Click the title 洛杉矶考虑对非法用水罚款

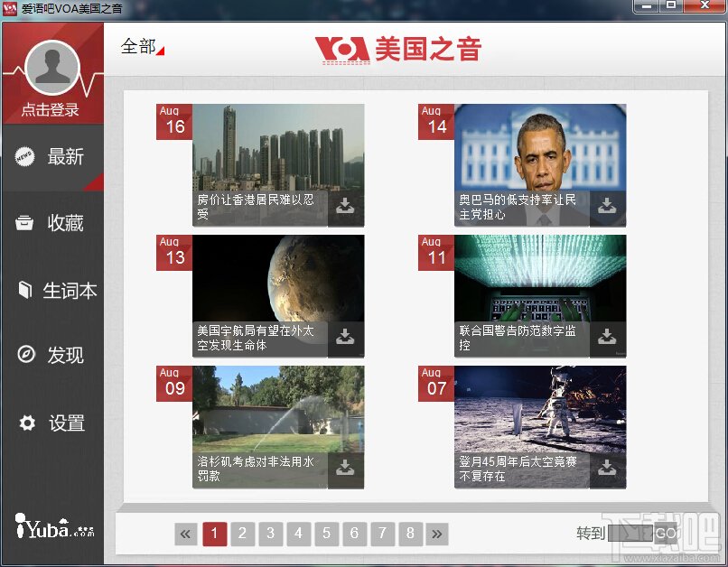click(x=256, y=469)
